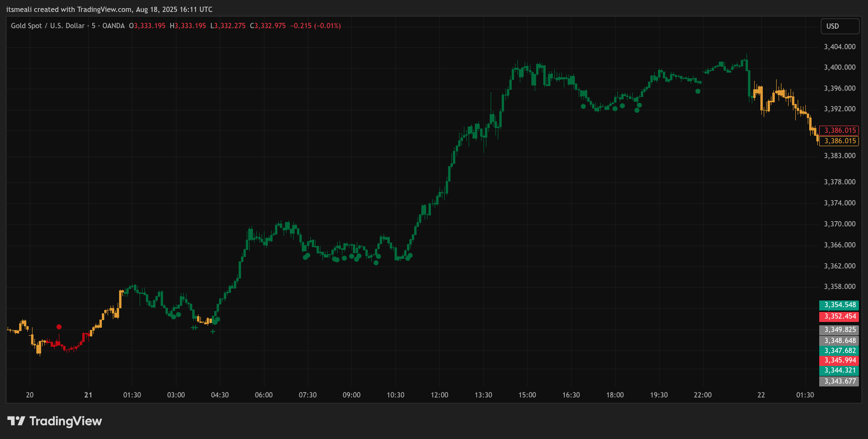Click the 12:00 label on time axis

tap(439, 395)
